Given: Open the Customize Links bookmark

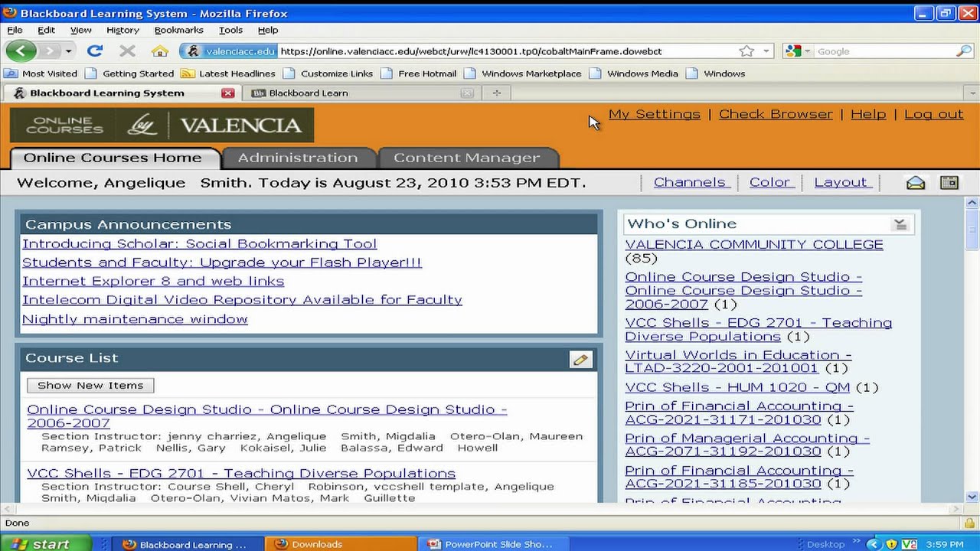Looking at the screenshot, I should (328, 73).
